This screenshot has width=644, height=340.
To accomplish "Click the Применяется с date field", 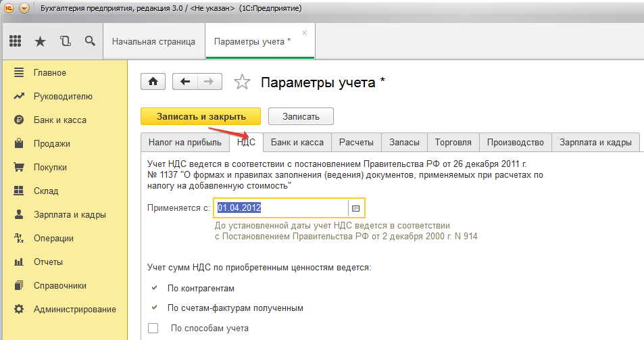I will coord(280,208).
